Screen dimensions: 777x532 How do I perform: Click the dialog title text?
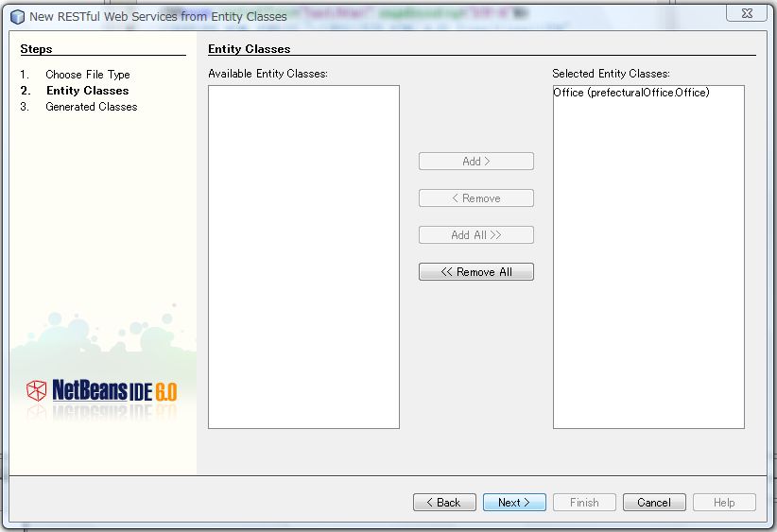point(158,16)
